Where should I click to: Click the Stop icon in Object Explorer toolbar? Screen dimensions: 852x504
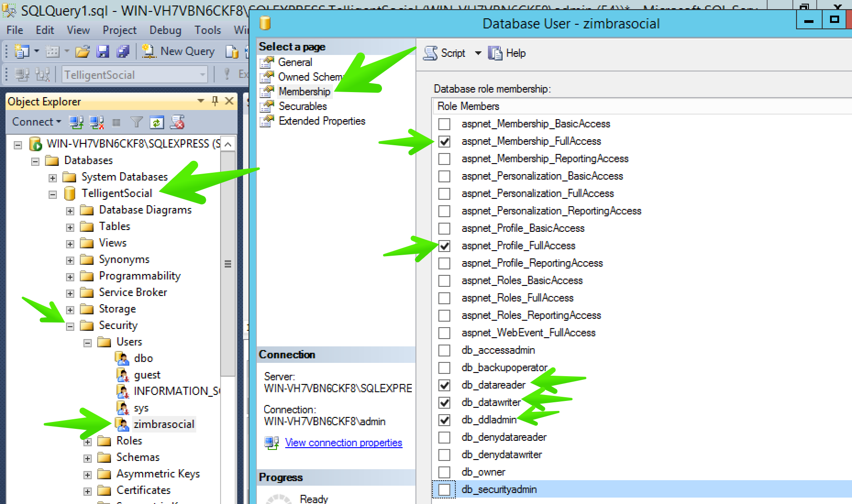(116, 122)
